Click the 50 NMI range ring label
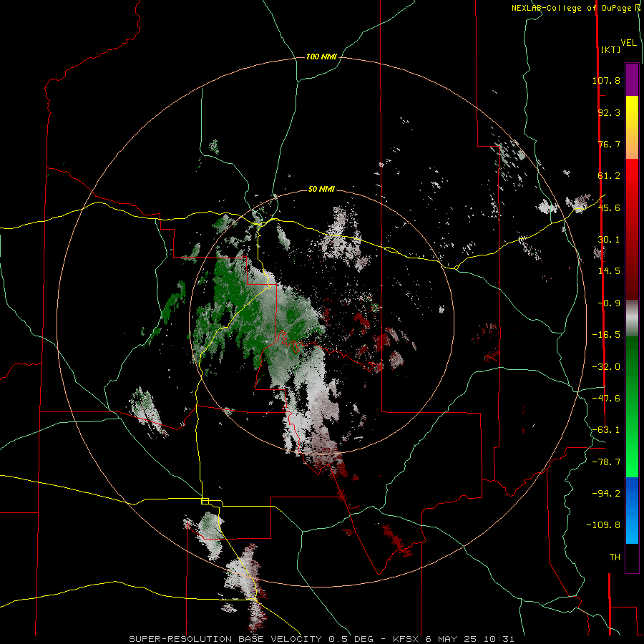This screenshot has height=644, width=644. pos(321,190)
